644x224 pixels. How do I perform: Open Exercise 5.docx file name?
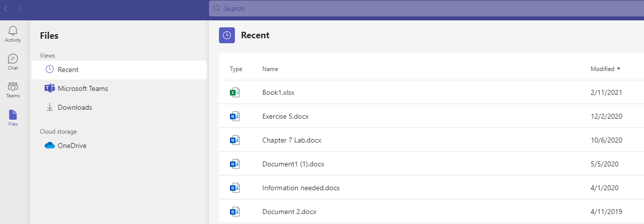286,116
